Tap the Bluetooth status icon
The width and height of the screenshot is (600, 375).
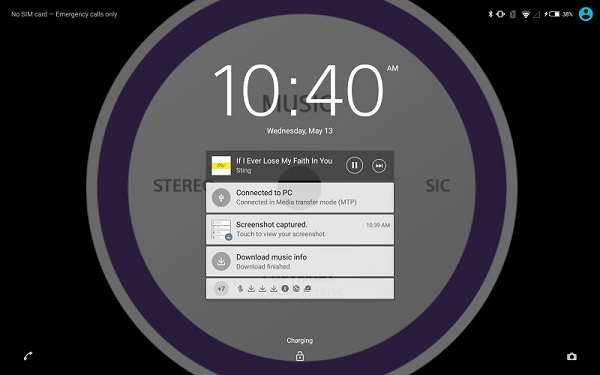pyautogui.click(x=490, y=14)
